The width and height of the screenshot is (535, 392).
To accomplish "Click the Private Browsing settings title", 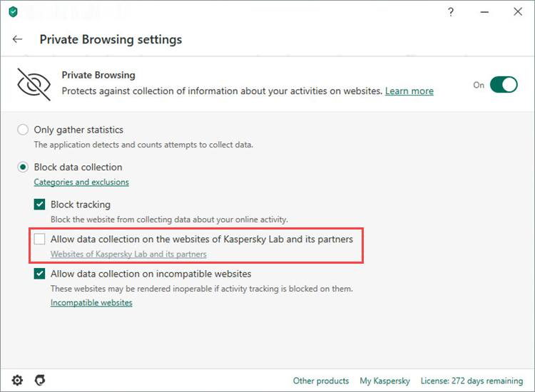I will [111, 39].
